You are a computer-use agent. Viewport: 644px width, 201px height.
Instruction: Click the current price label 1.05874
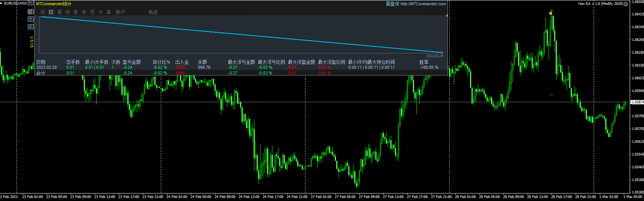point(638,102)
